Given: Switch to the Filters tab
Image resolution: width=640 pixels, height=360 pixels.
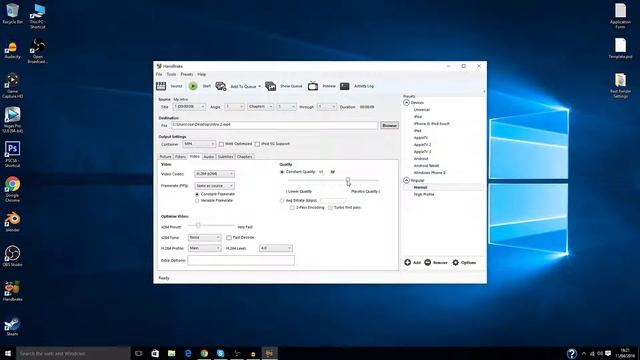Looking at the screenshot, I should click(180, 157).
